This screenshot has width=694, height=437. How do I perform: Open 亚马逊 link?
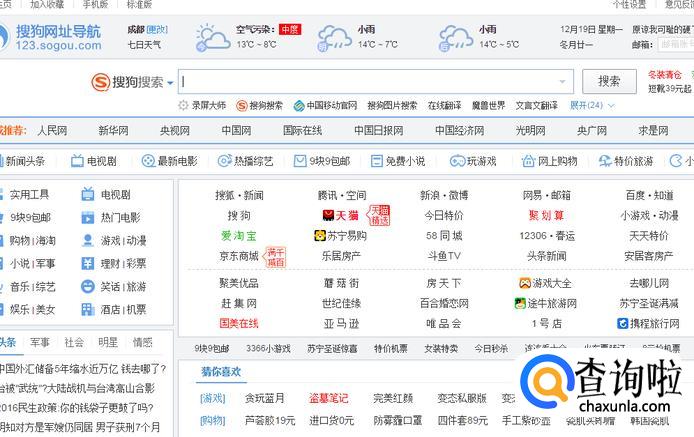click(x=341, y=324)
